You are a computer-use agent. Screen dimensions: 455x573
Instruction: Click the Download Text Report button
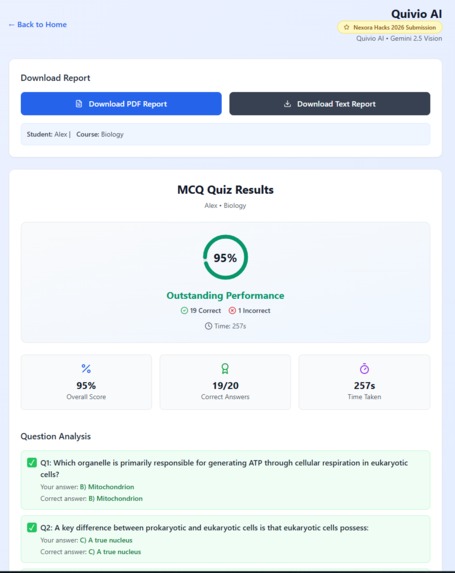point(330,104)
